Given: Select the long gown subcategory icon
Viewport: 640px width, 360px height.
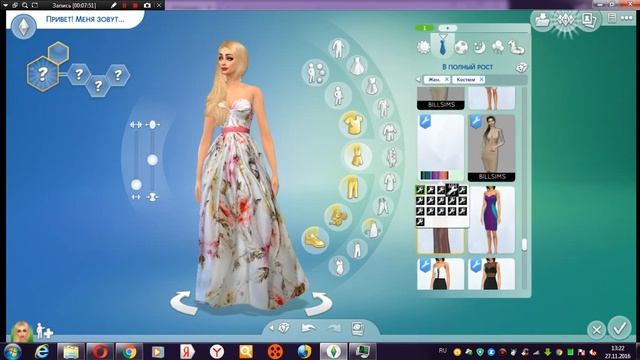Looking at the screenshot, I should point(357,65).
